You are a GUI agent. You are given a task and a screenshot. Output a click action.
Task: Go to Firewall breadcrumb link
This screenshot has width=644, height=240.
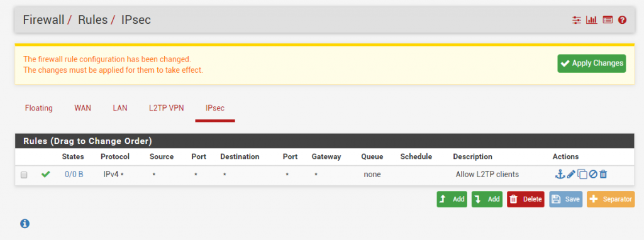tap(43, 19)
